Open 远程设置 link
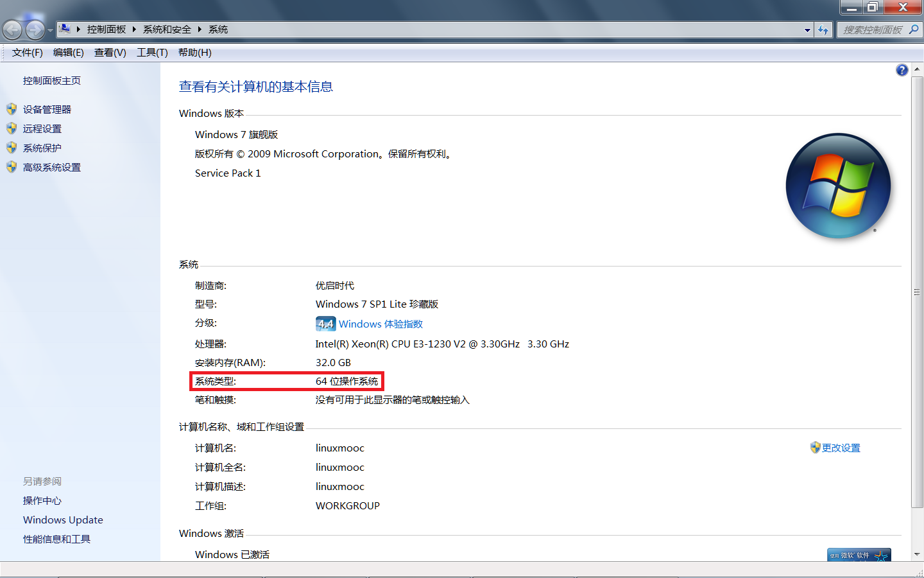Image resolution: width=924 pixels, height=578 pixels. 42,129
